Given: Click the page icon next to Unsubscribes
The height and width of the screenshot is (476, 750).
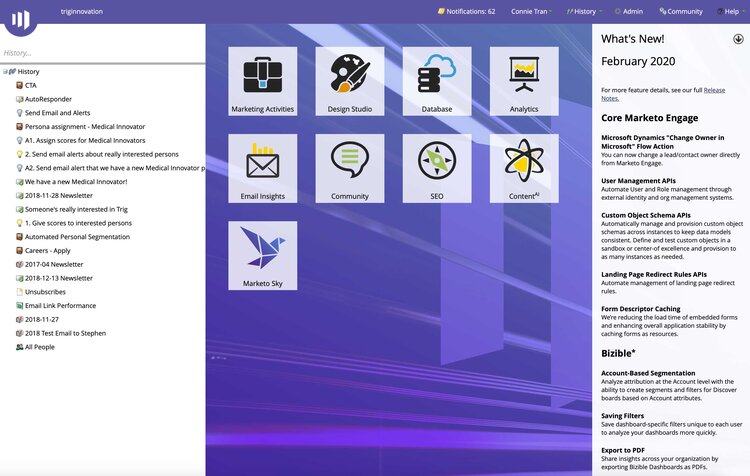Looking at the screenshot, I should coord(20,292).
